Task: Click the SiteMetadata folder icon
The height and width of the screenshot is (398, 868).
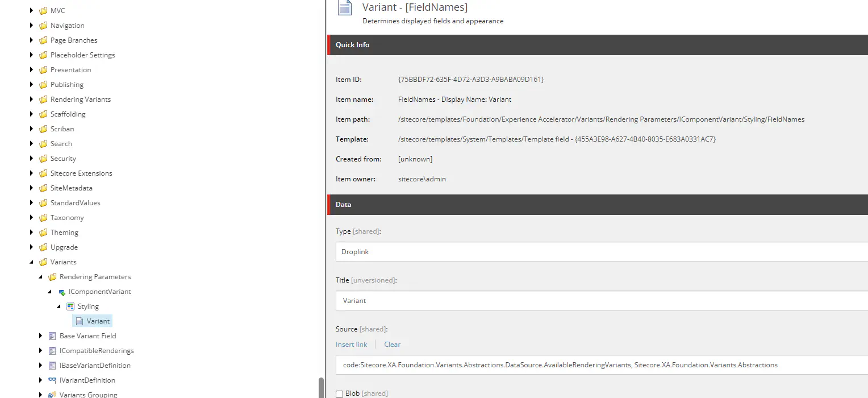Action: pyautogui.click(x=43, y=188)
